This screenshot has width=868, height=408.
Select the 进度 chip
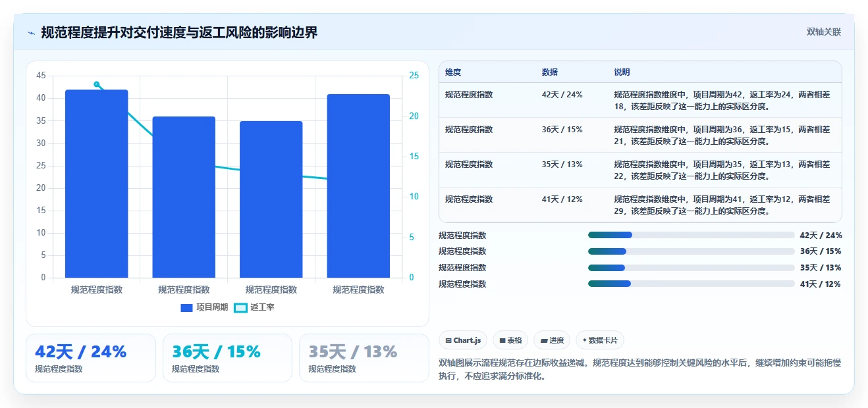(552, 340)
